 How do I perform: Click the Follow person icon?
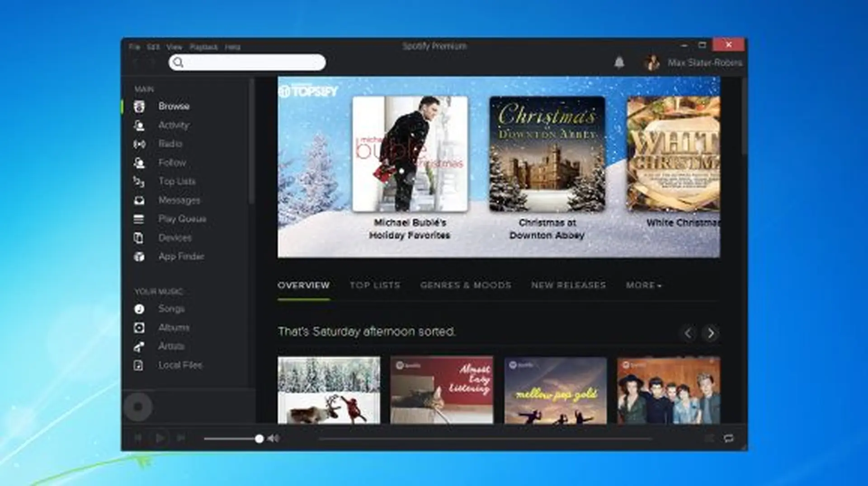pos(139,163)
